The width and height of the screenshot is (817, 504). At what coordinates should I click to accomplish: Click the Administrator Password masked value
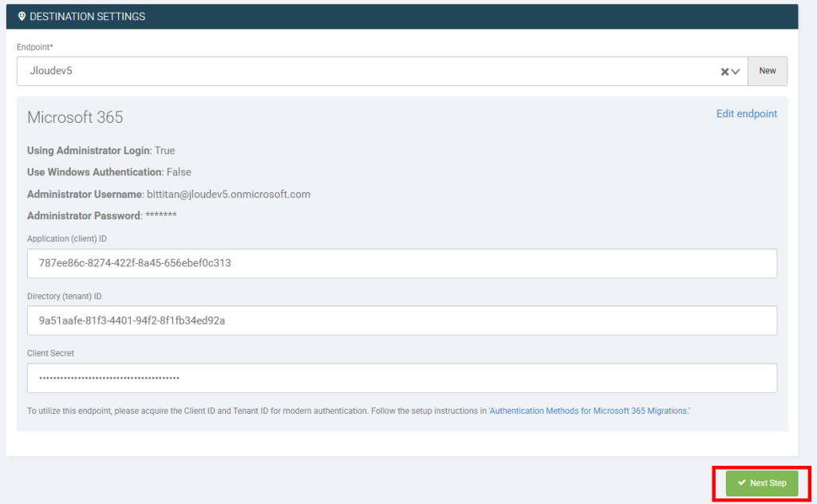161,215
